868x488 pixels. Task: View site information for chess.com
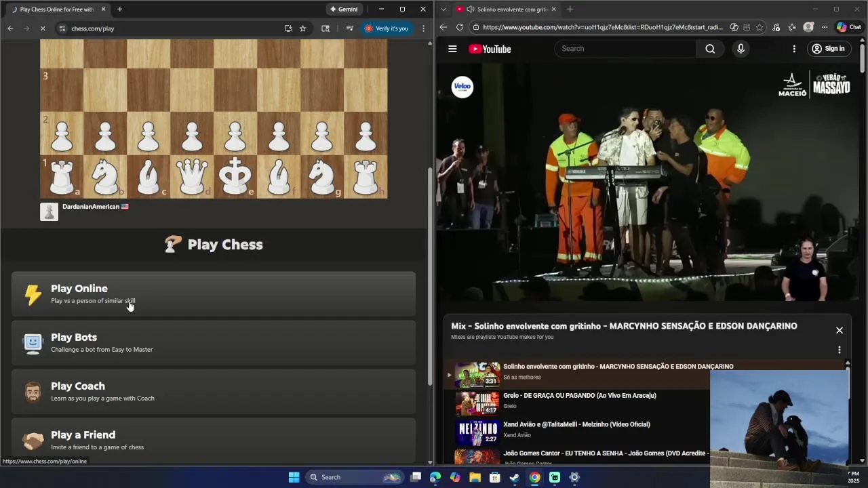pos(62,28)
